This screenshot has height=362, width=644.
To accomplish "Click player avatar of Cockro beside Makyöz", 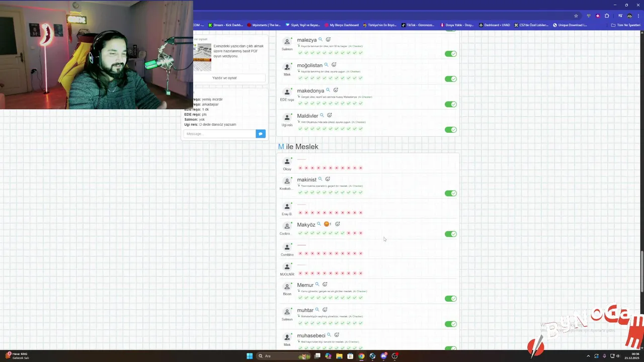I will [x=287, y=226].
